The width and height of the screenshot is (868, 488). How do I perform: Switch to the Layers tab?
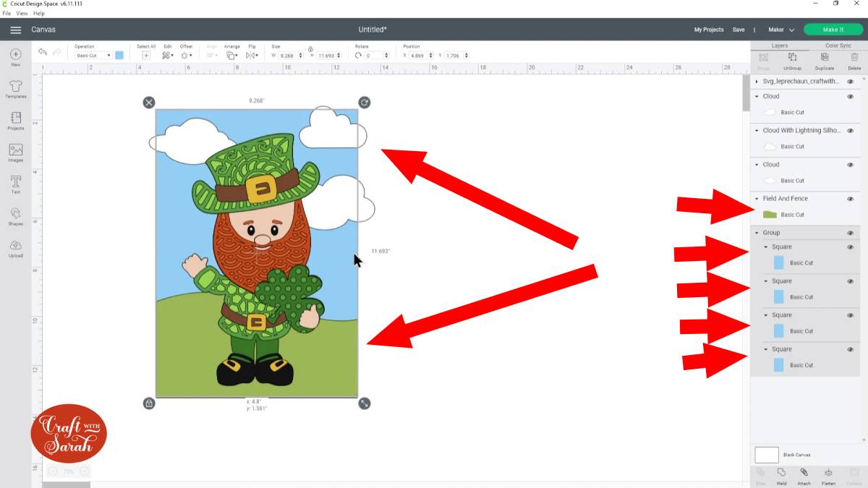[780, 46]
